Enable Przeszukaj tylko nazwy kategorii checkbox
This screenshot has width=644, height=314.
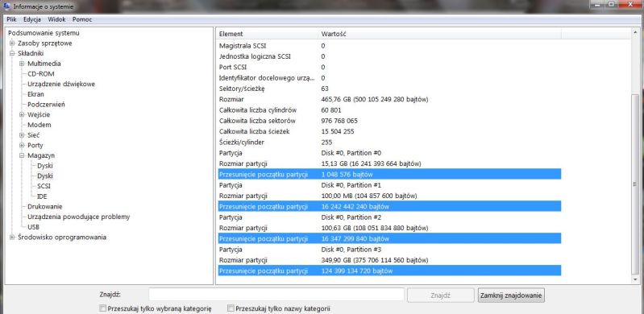click(231, 308)
